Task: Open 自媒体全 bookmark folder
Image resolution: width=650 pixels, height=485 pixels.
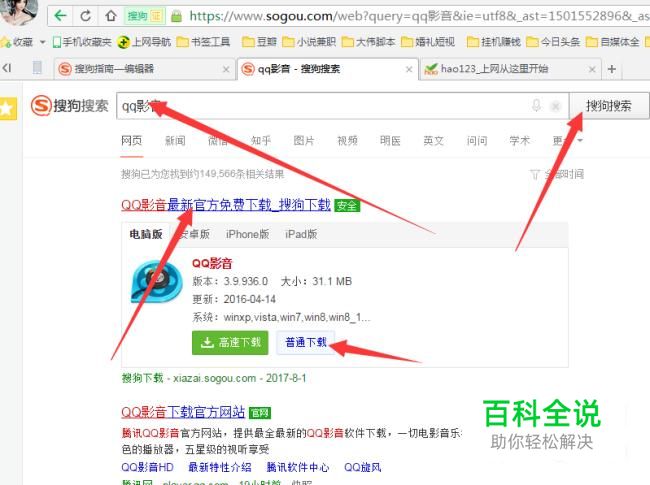Action: 612,42
